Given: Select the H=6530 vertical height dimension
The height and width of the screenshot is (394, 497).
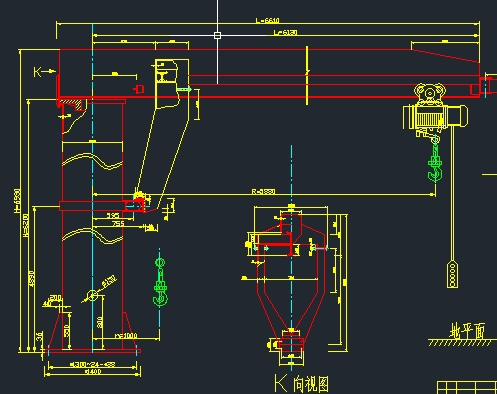Looking at the screenshot, I should coord(17,201).
